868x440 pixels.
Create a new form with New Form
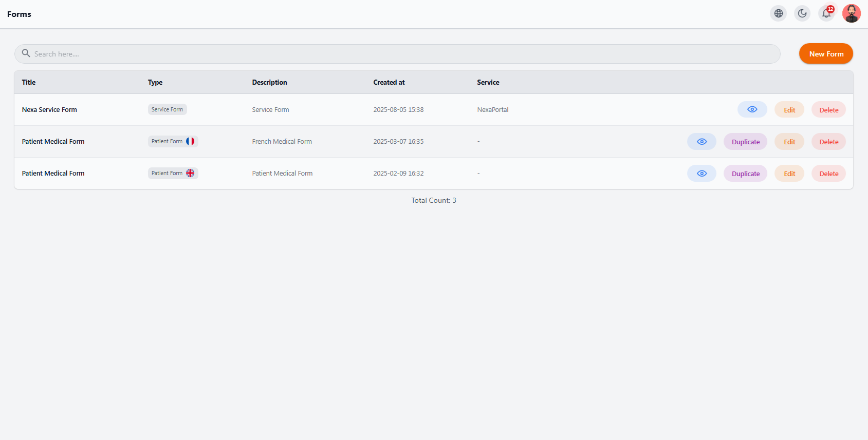(826, 54)
